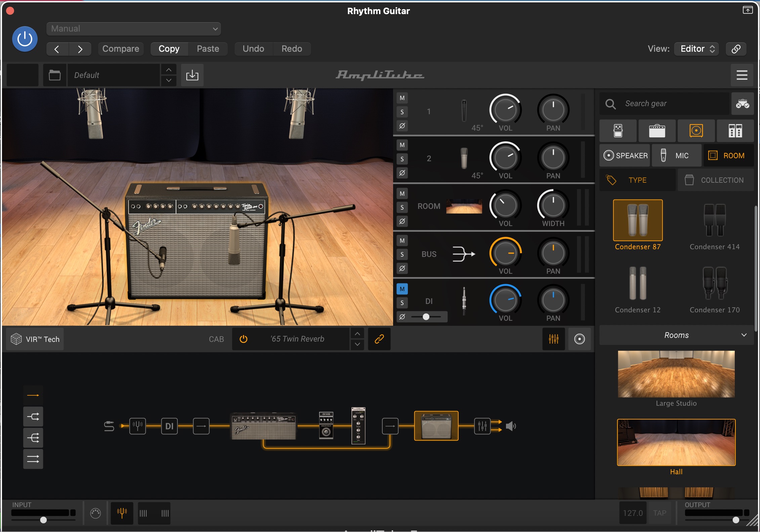Click the BUS routing icon
The image size is (760, 532).
[x=464, y=254]
